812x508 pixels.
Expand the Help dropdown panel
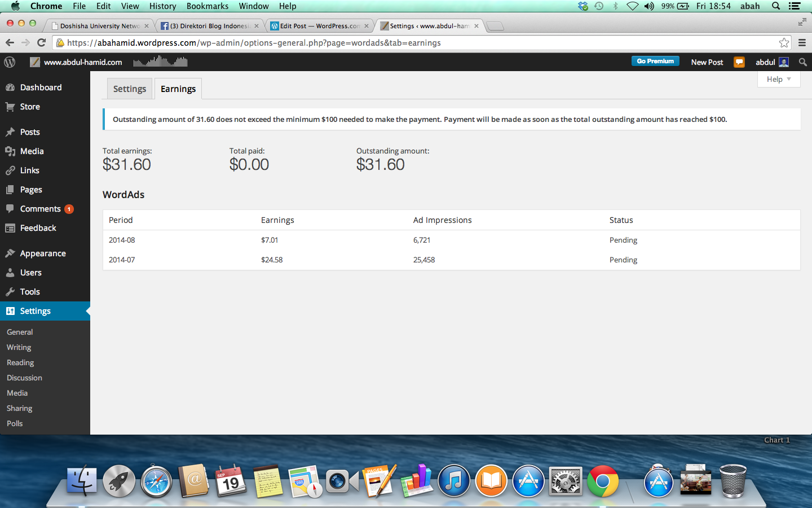[x=779, y=79]
